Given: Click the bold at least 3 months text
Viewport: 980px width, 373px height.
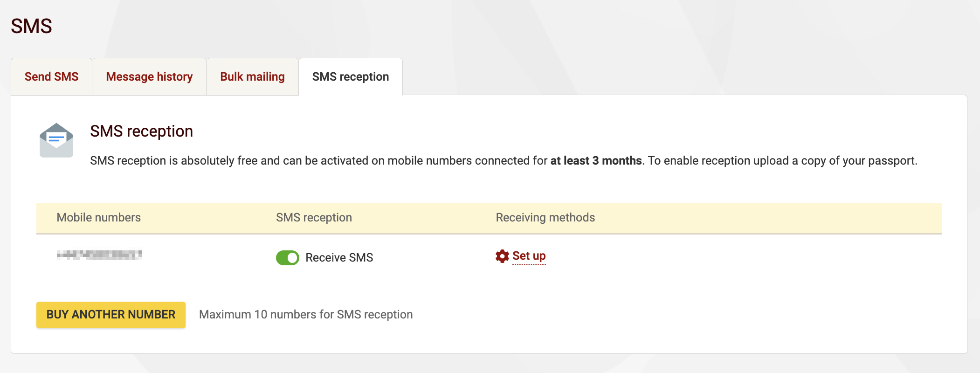Looking at the screenshot, I should [x=596, y=160].
